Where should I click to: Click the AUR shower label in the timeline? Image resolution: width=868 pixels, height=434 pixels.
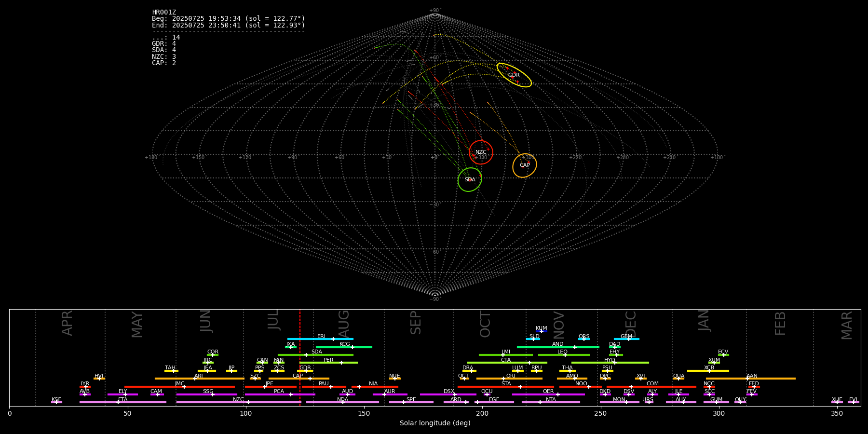coord(390,392)
